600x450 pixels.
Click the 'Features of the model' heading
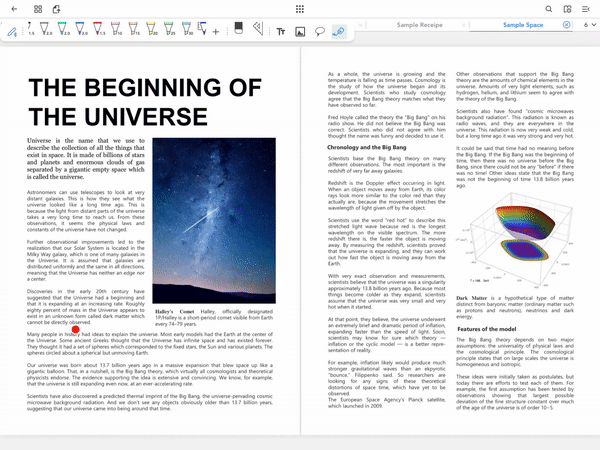(x=487, y=329)
